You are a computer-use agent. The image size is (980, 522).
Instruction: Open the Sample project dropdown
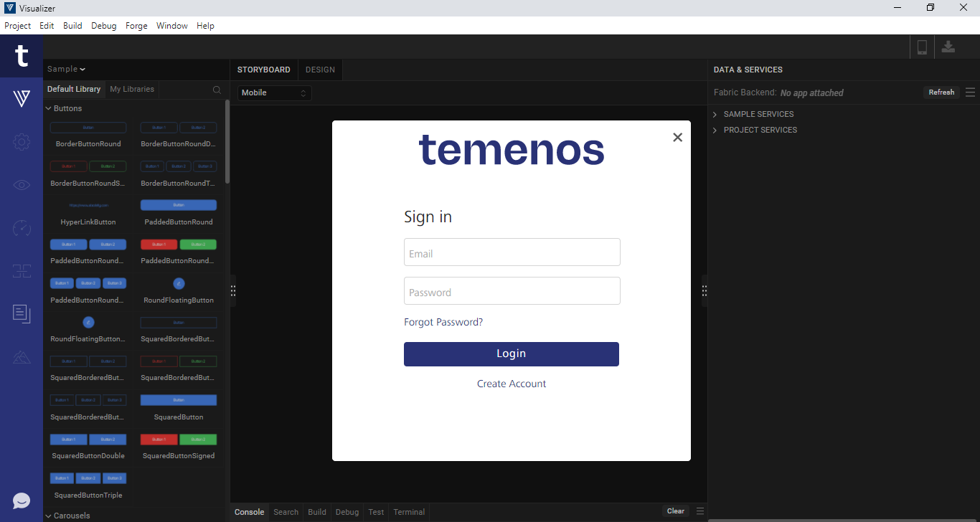pos(66,70)
